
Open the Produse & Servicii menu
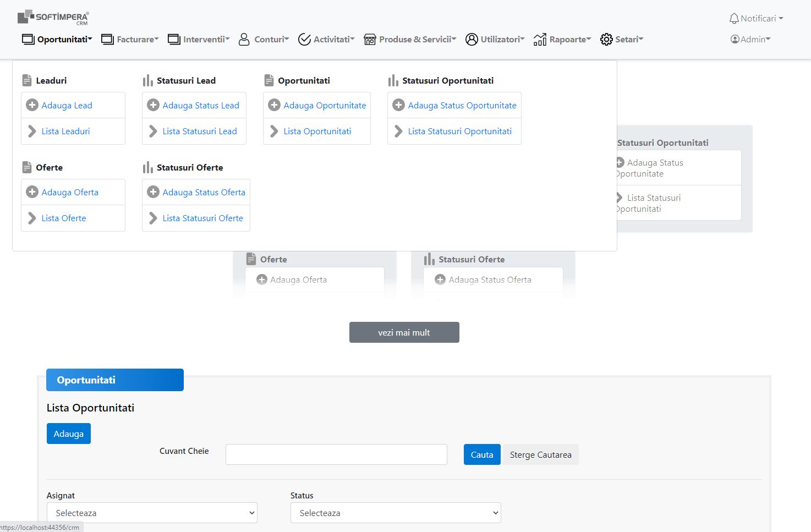click(410, 39)
